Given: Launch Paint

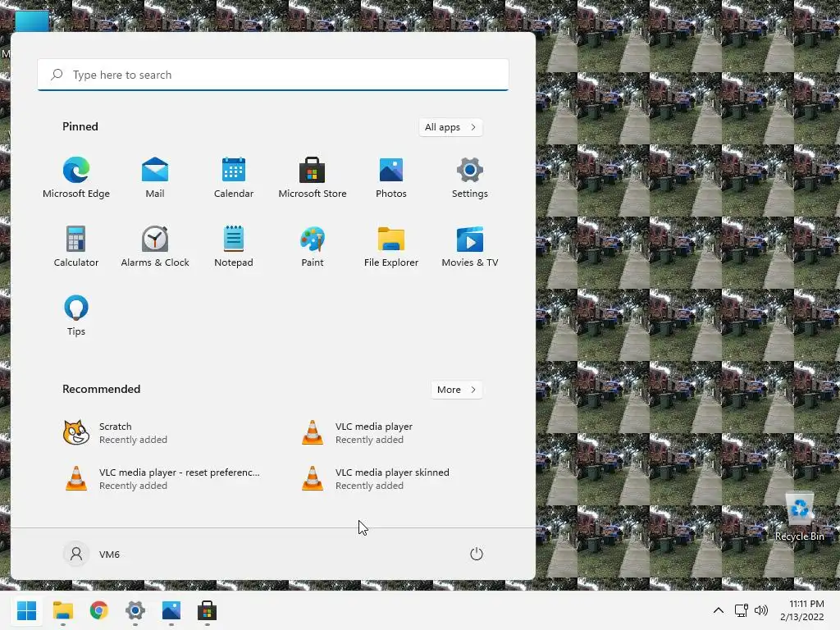Looking at the screenshot, I should (313, 247).
